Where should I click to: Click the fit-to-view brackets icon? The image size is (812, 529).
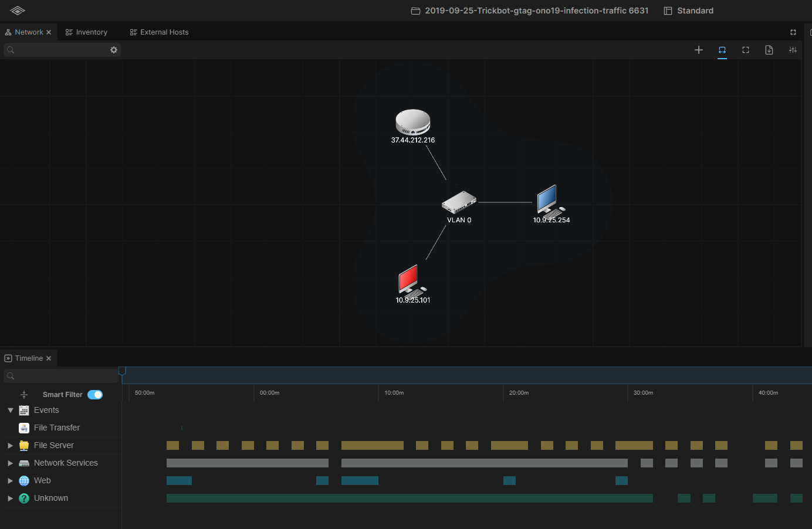pos(746,50)
